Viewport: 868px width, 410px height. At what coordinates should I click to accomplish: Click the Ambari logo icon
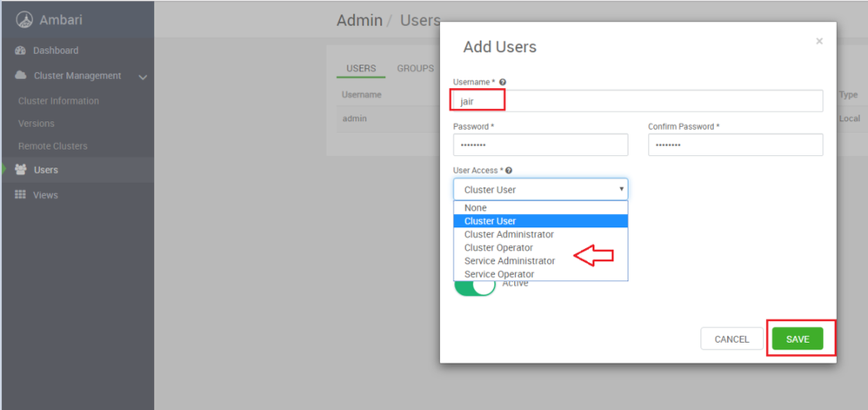(x=25, y=21)
